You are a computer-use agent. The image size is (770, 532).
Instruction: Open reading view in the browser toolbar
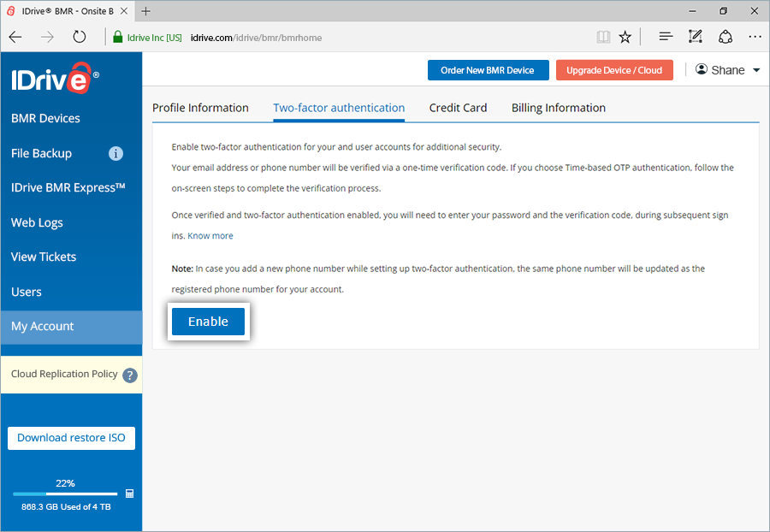point(603,37)
